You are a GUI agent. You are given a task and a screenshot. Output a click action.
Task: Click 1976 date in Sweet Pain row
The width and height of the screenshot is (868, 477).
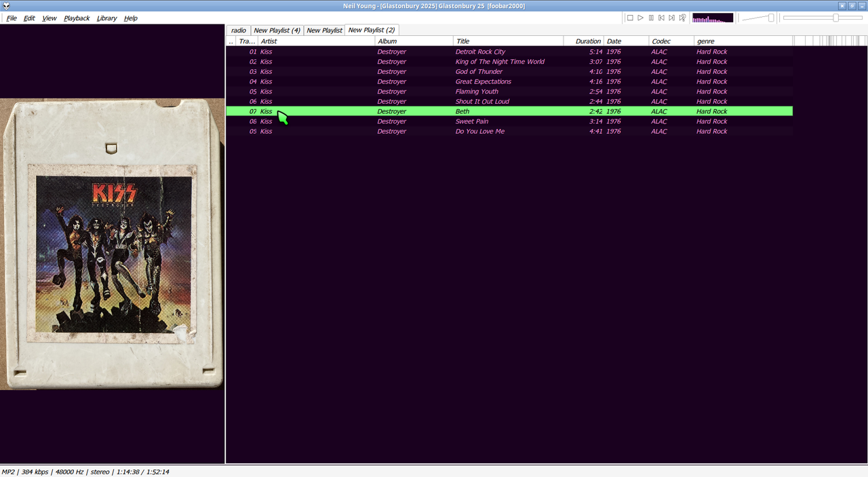(x=613, y=121)
